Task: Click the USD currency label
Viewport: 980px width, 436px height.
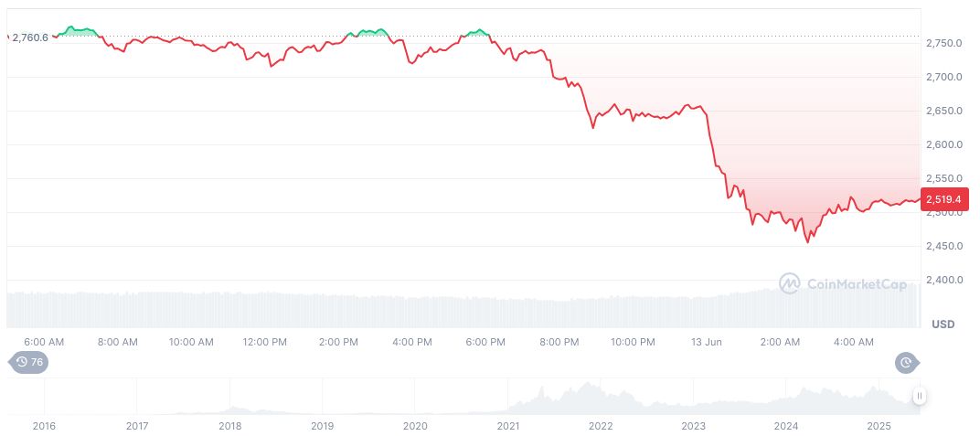Action: pyautogui.click(x=942, y=324)
